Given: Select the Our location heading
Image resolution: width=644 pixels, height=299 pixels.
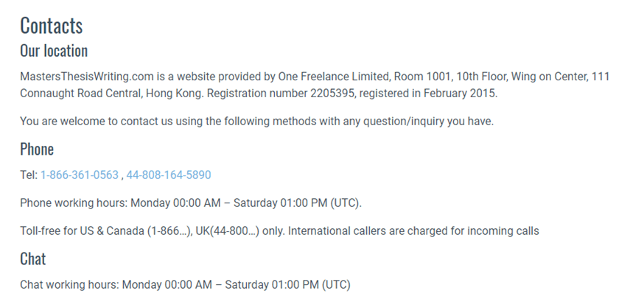Looking at the screenshot, I should (54, 51).
